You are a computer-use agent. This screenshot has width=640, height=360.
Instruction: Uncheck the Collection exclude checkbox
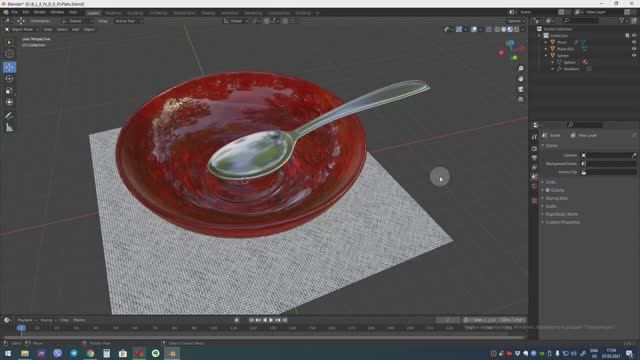point(627,36)
